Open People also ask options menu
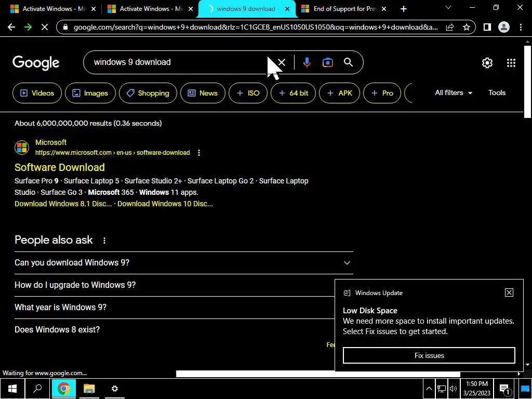 click(104, 240)
